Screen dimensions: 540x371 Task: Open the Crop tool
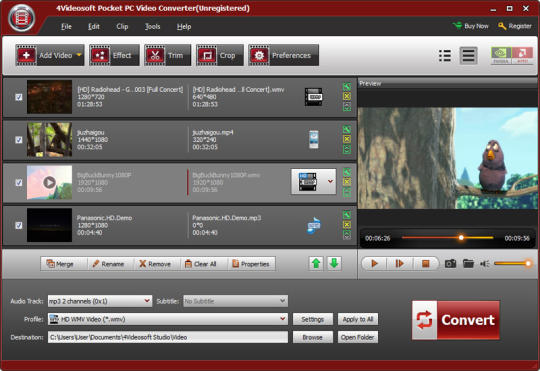coord(220,55)
